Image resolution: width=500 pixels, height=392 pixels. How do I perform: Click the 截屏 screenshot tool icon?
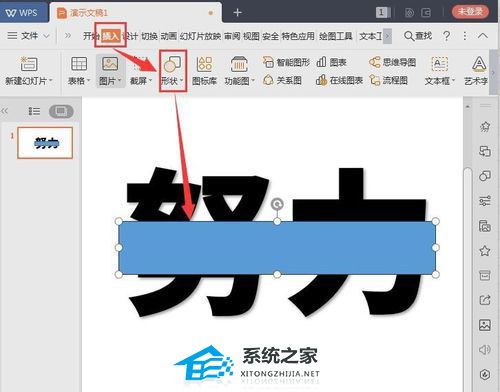click(x=140, y=64)
